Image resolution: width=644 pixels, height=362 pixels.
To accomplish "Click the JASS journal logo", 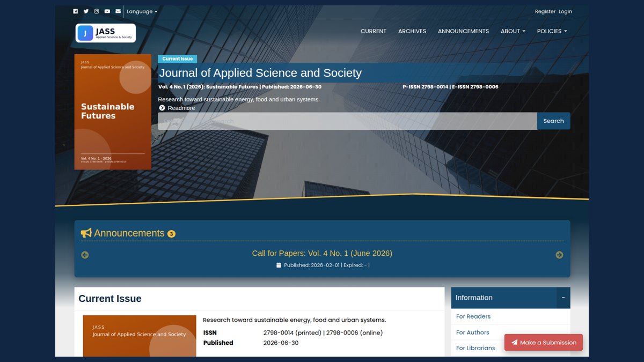I will point(106,33).
